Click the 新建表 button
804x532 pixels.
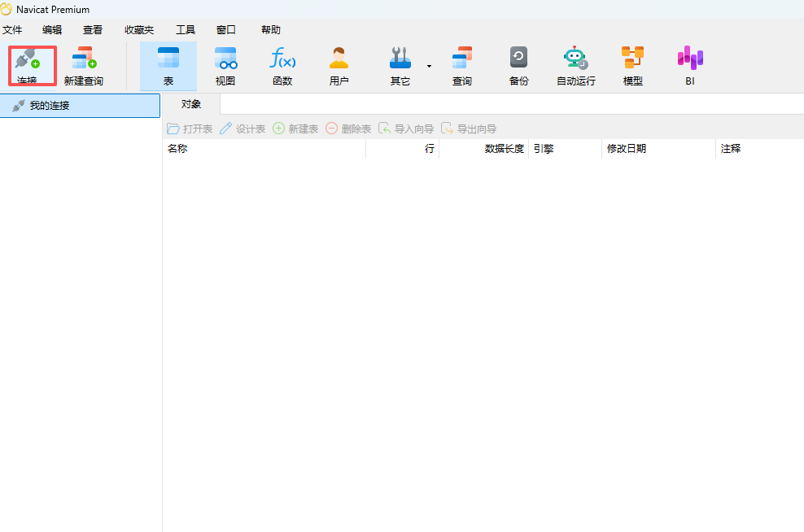click(295, 129)
